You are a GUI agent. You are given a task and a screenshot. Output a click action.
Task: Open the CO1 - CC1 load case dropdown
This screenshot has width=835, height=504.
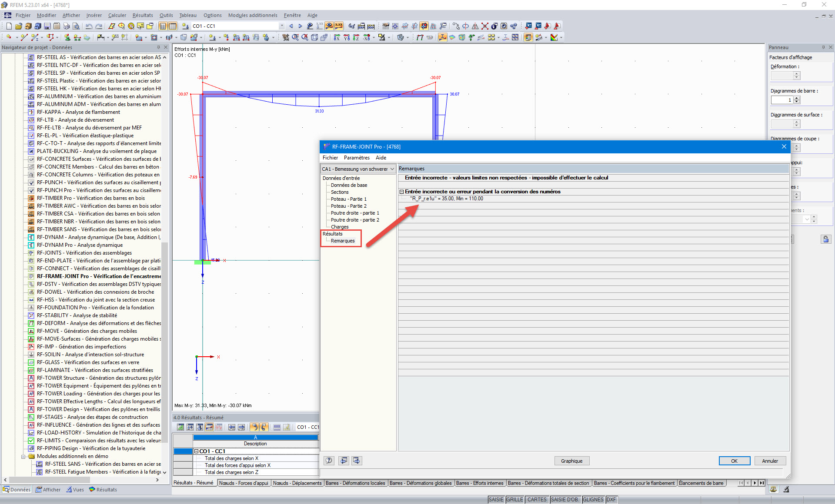point(282,26)
